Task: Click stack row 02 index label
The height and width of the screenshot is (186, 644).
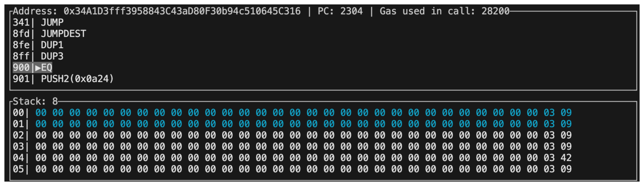Action: (18, 135)
